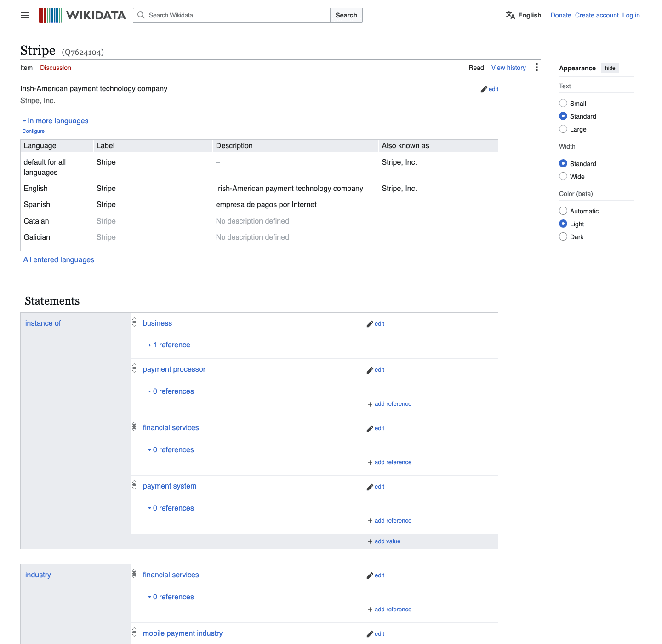Click the rank icon next to mobile payment industry
The height and width of the screenshot is (644, 662).
coord(134,632)
